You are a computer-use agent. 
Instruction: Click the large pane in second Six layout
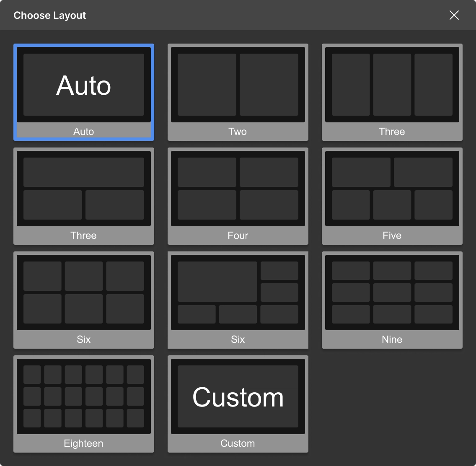point(217,282)
